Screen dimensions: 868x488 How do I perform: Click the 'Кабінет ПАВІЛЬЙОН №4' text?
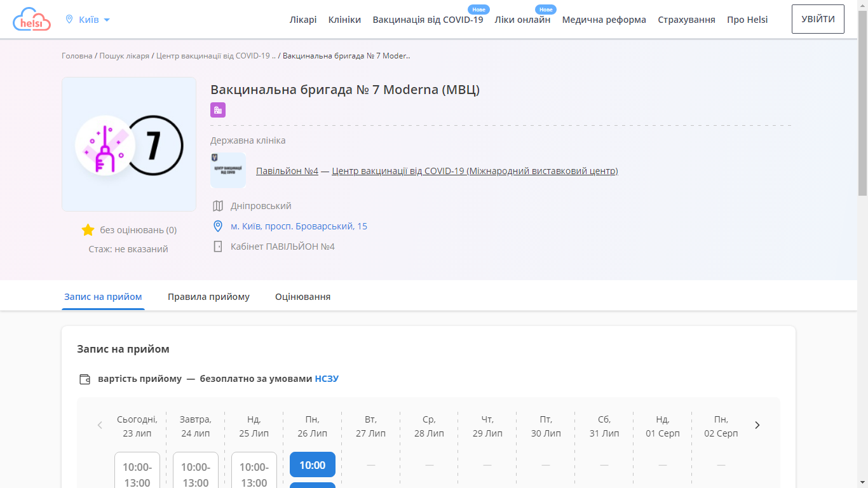283,247
